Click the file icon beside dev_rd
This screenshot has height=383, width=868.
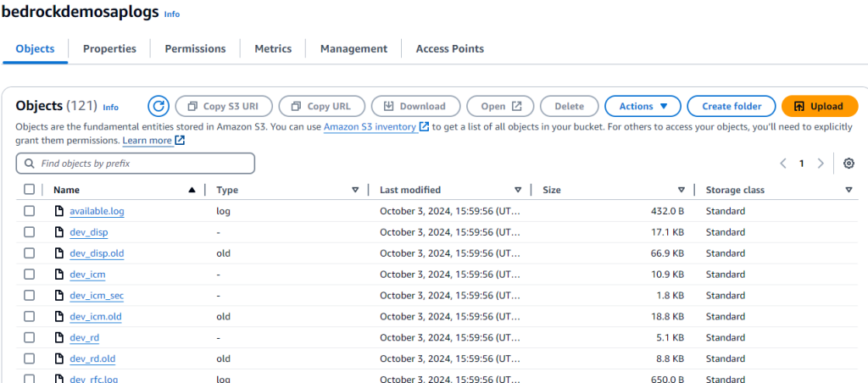(58, 337)
